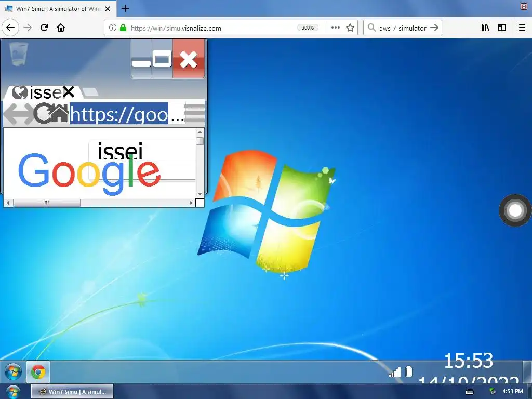The height and width of the screenshot is (399, 532).
Task: Select 'Win7 Simu | A simul...' taskbar button
Action: [72, 392]
